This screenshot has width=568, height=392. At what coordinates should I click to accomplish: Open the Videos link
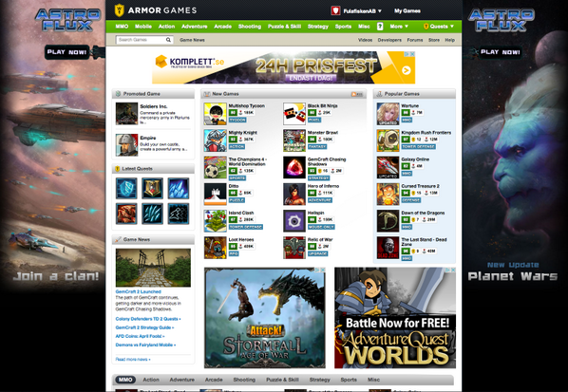point(365,40)
